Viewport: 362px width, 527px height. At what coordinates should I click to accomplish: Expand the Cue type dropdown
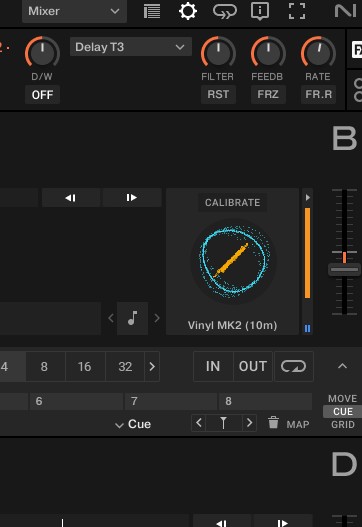133,424
